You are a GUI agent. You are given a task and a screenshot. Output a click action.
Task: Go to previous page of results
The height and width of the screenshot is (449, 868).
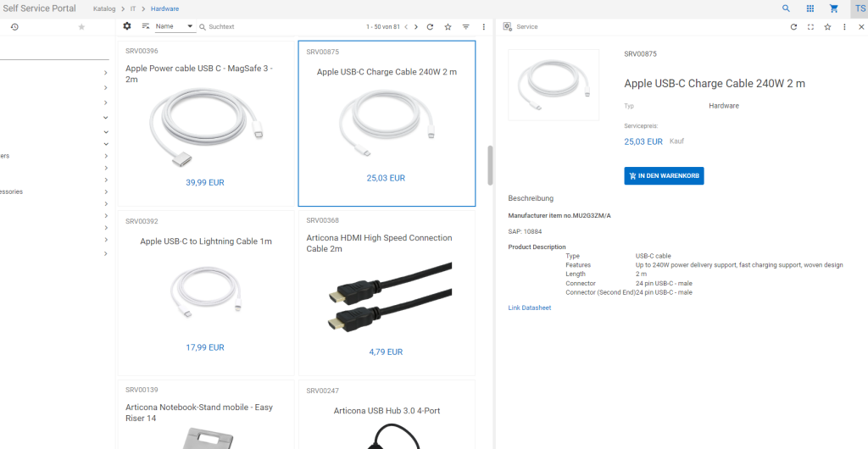(406, 26)
